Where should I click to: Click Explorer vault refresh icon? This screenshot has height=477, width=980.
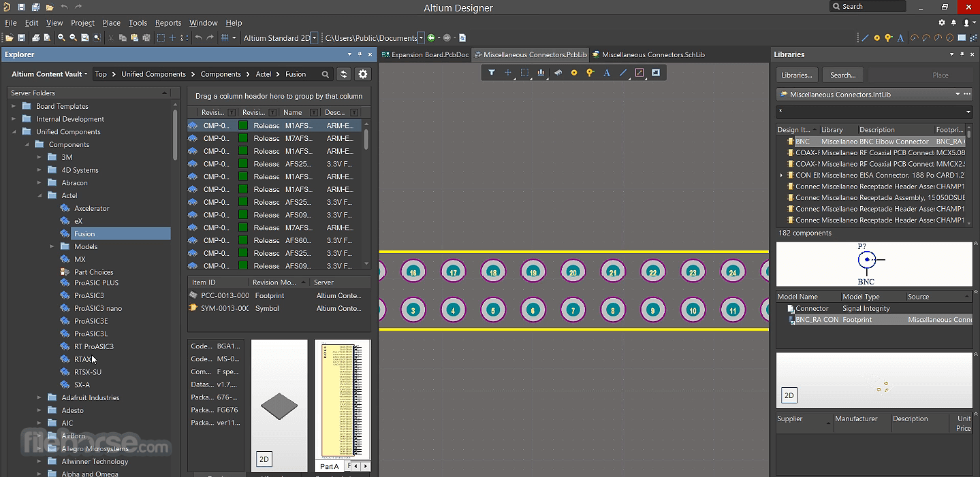(344, 74)
